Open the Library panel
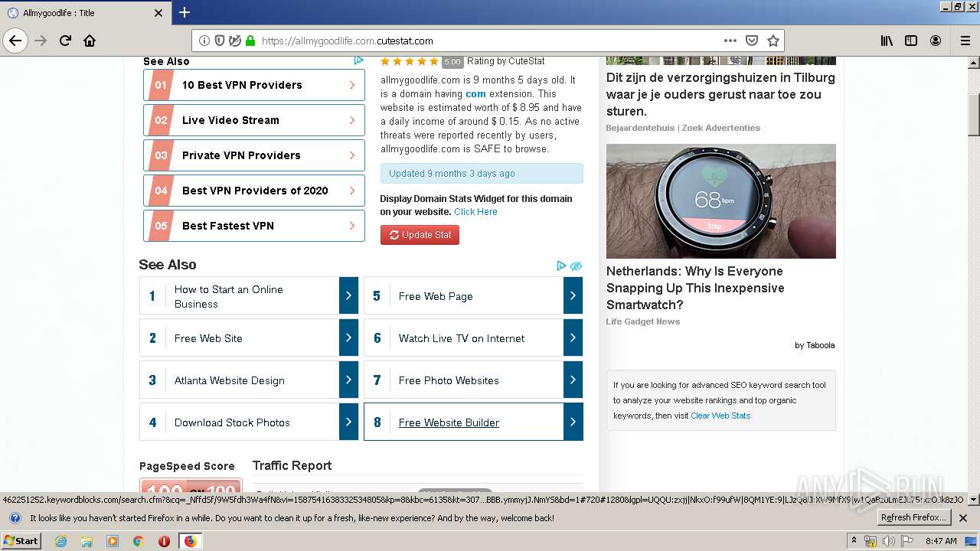The height and width of the screenshot is (551, 980). (887, 41)
